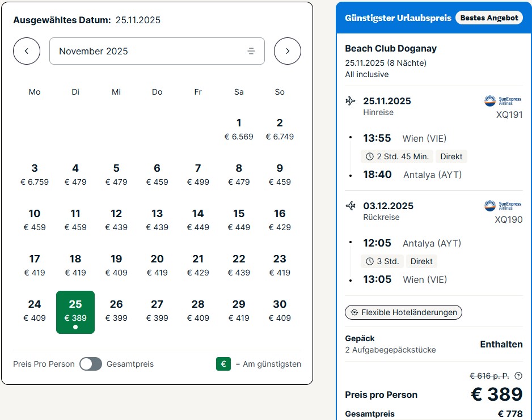
Task: Advance to next month with right arrow
Action: coord(288,51)
